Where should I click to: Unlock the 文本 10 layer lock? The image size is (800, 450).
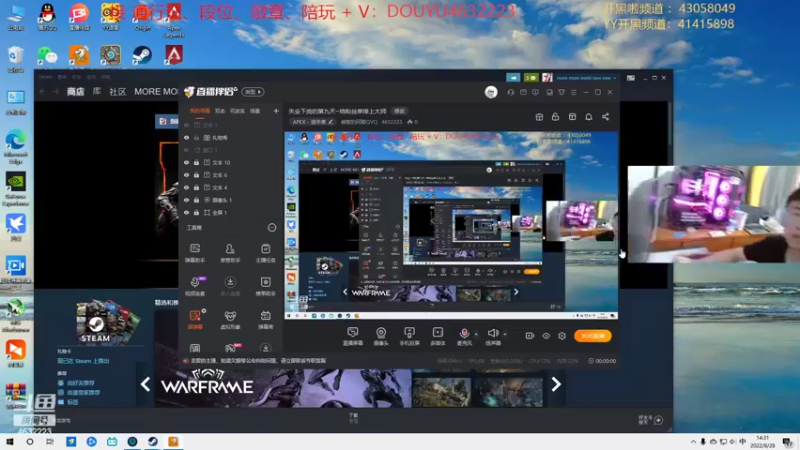point(196,163)
